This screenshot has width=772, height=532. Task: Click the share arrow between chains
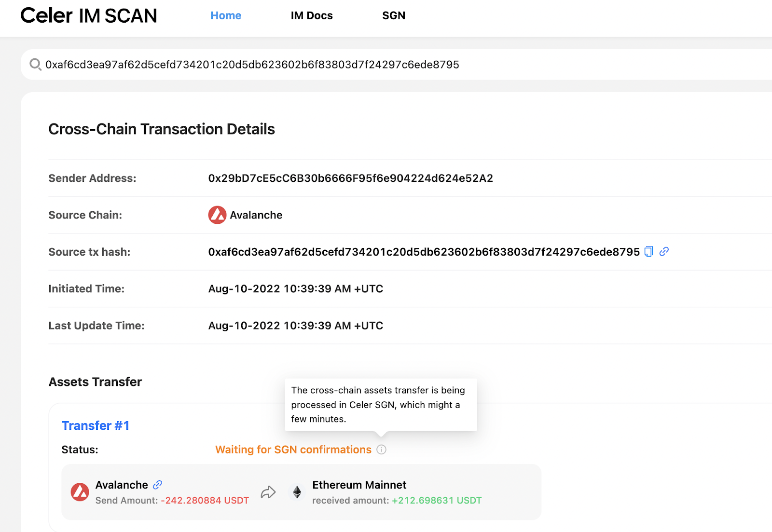pos(268,492)
